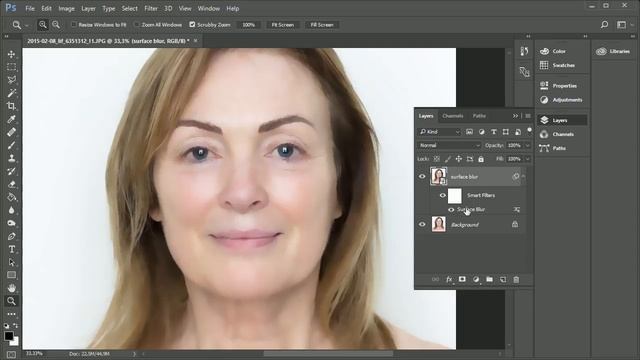
Task: Toggle pixel layer filter in Layers panel
Action: point(469,132)
